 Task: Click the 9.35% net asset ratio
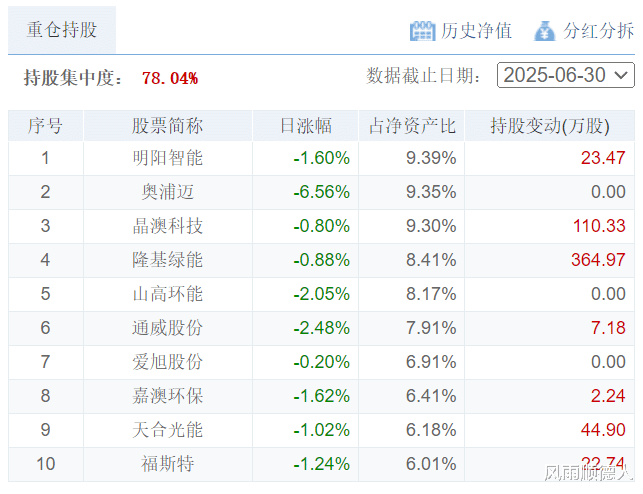pos(431,192)
